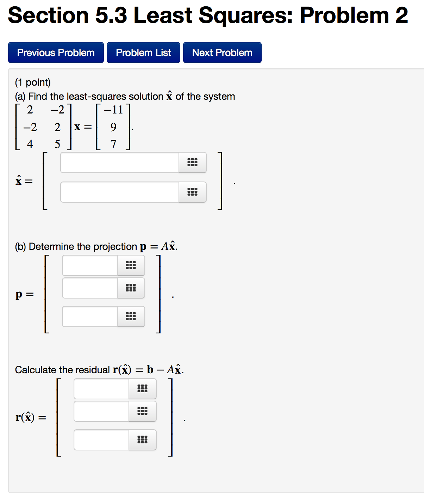Click inside the top entry field of x̂

pos(120,162)
